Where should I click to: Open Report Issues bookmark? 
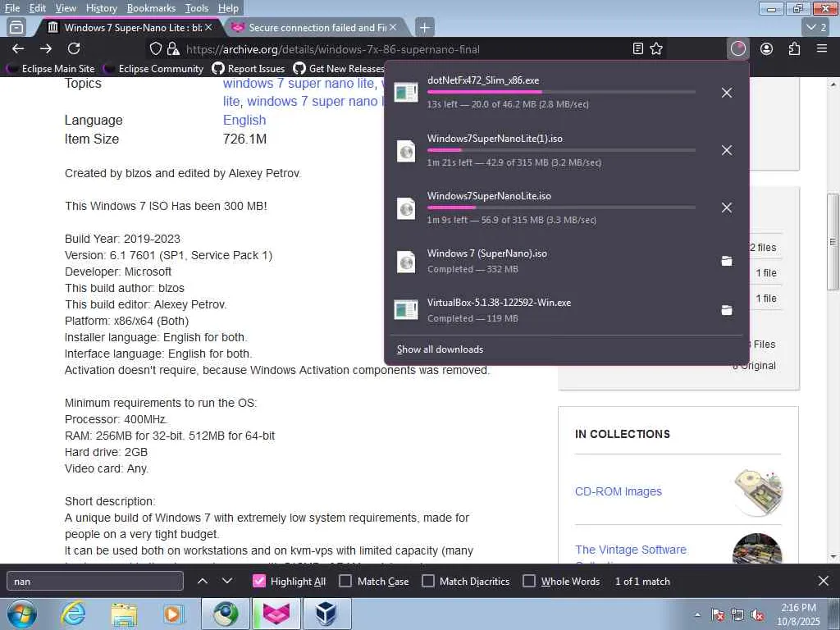click(x=249, y=69)
